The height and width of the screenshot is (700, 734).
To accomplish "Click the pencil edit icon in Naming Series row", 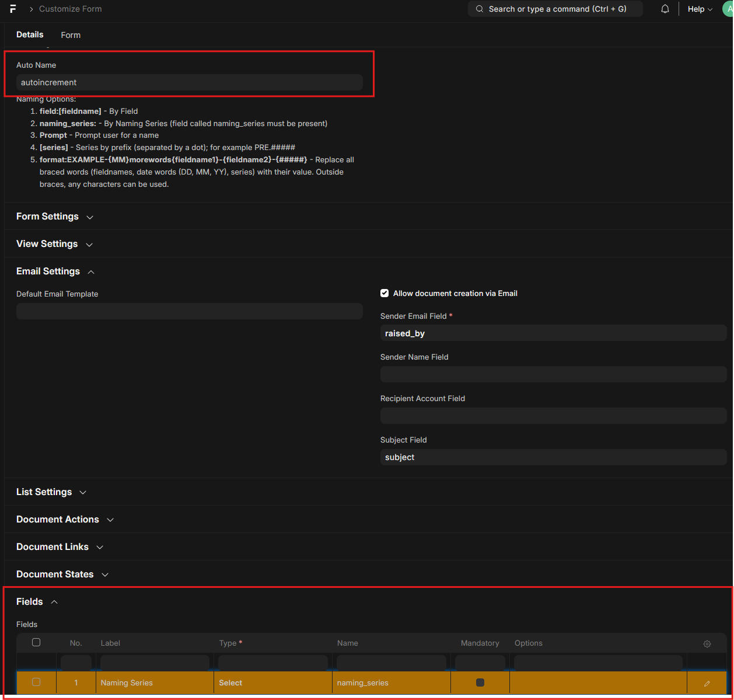I will (x=707, y=683).
